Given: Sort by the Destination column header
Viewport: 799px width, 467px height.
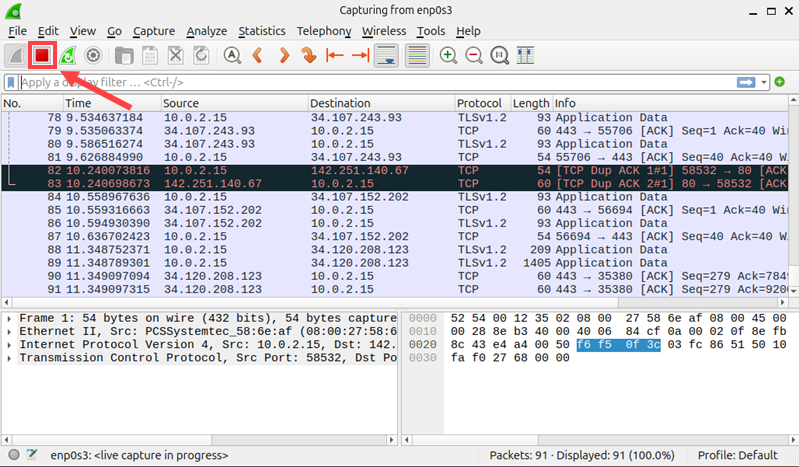Looking at the screenshot, I should (x=381, y=103).
